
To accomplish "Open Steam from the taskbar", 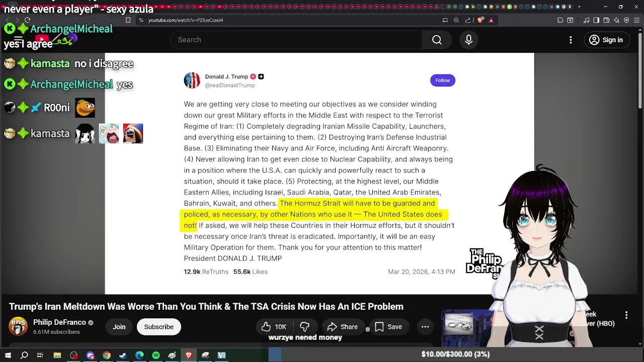I will click(123, 355).
